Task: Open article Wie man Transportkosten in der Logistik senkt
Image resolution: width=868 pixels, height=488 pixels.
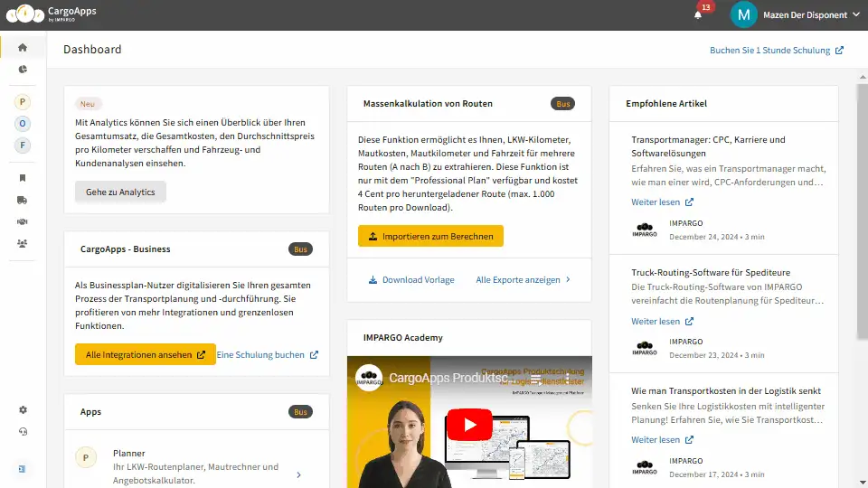Action: tap(726, 390)
